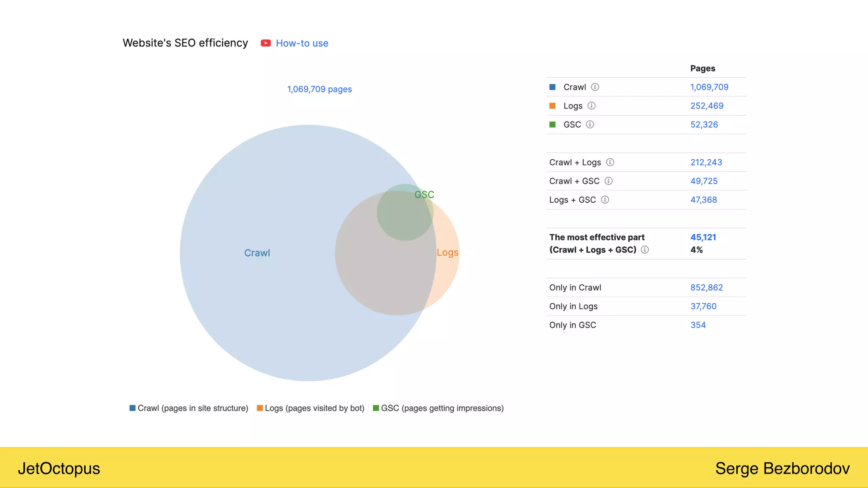868x488 pixels.
Task: Click the Only in Crawl value 852,862
Action: (x=707, y=287)
